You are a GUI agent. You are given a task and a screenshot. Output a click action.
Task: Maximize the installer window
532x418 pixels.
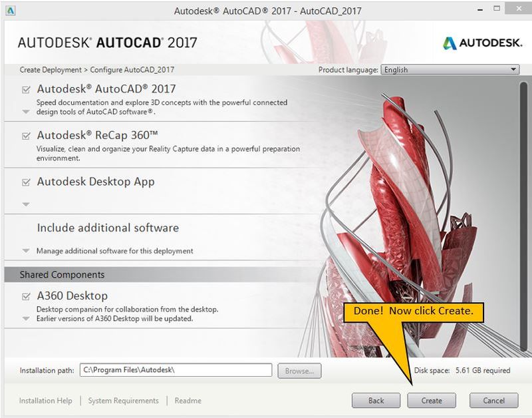pos(497,9)
